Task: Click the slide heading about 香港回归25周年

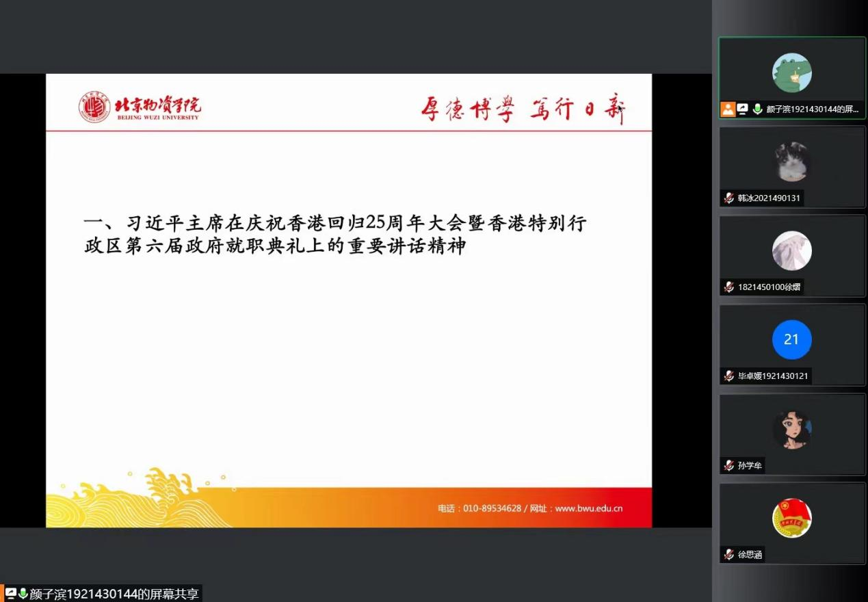Action: 335,234
